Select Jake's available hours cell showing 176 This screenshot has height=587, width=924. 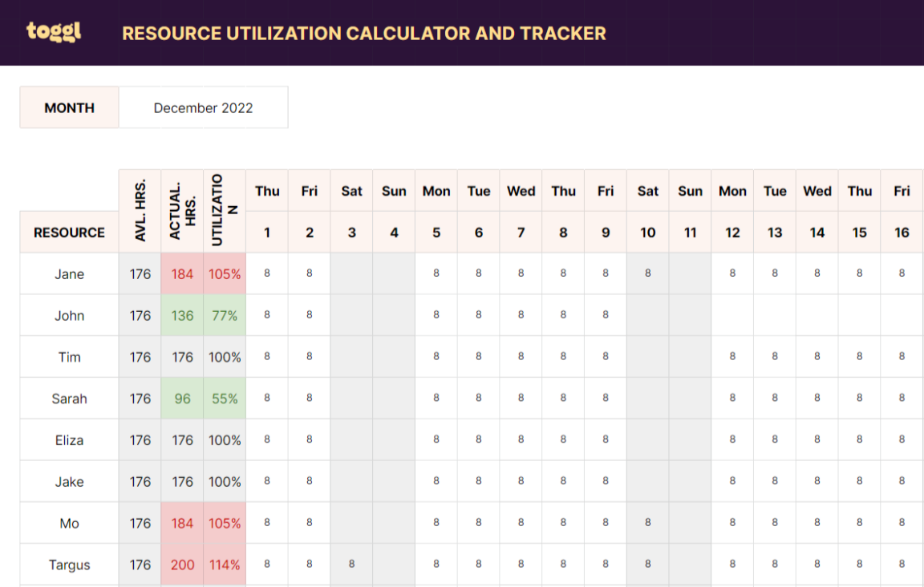click(x=140, y=481)
